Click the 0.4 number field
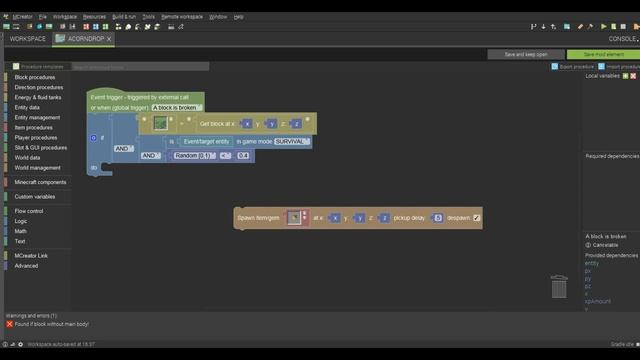 [243, 156]
